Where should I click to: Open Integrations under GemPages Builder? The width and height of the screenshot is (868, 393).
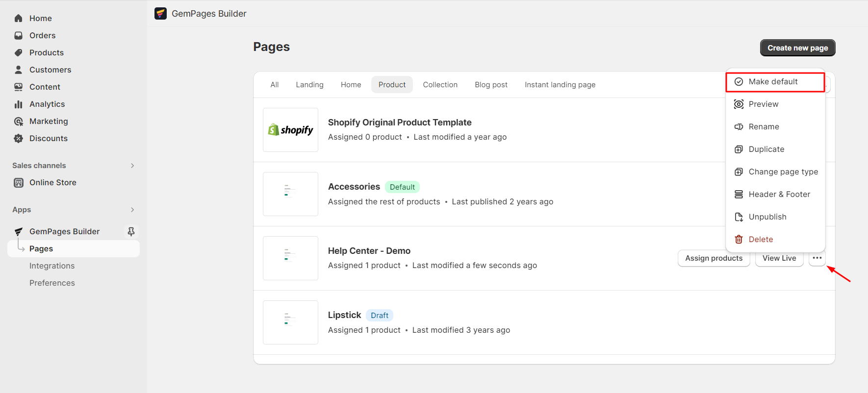(x=52, y=266)
